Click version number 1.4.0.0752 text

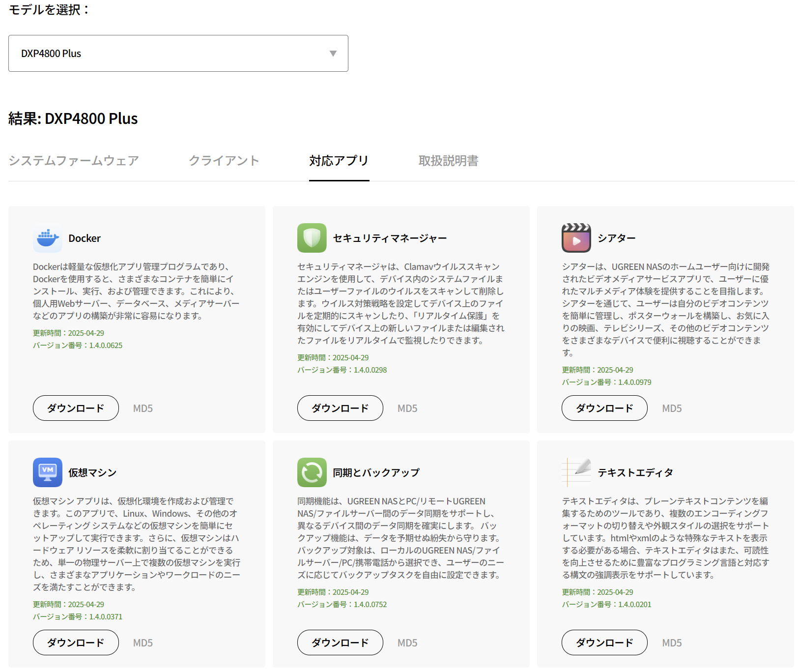[x=370, y=605]
